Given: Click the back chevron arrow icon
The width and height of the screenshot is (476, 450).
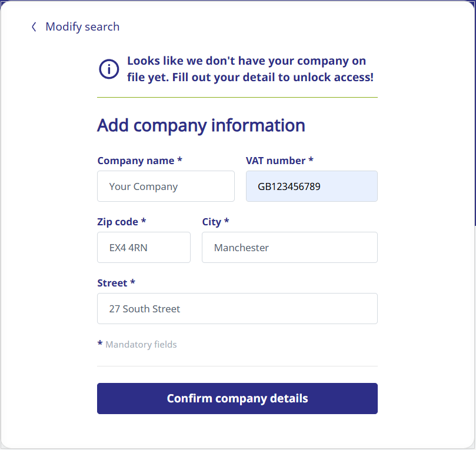Looking at the screenshot, I should [x=34, y=26].
